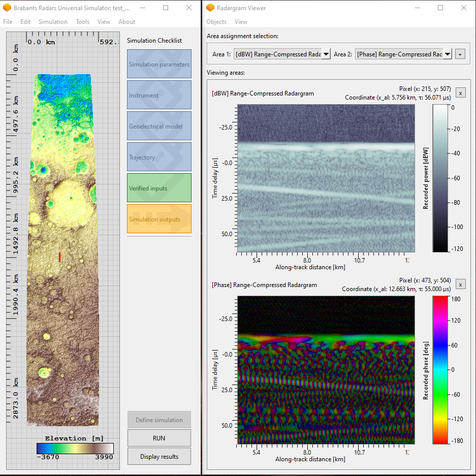
Task: Select the Verified inputs checklist item
Action: 158,187
